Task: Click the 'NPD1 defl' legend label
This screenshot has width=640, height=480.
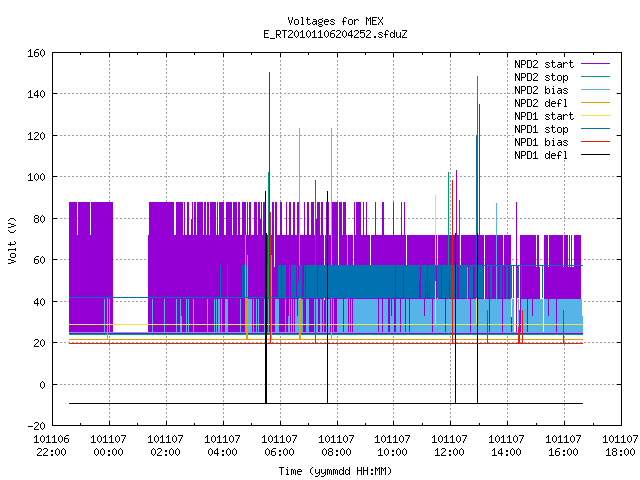Action: (541, 156)
